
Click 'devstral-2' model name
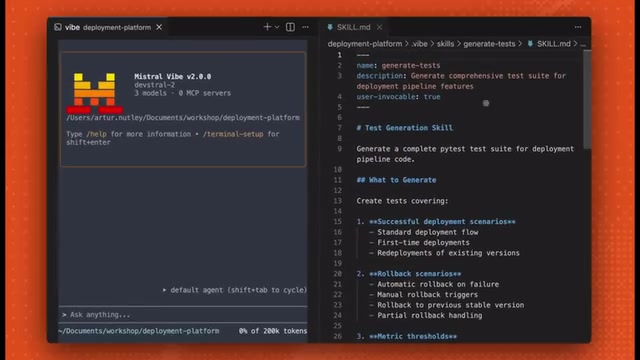[155, 84]
